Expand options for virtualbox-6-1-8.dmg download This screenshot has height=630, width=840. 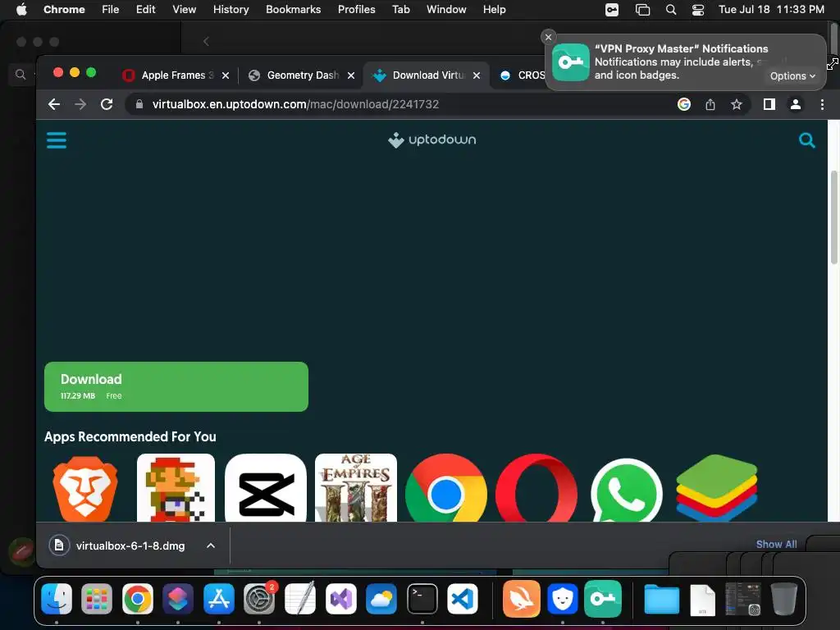(211, 546)
